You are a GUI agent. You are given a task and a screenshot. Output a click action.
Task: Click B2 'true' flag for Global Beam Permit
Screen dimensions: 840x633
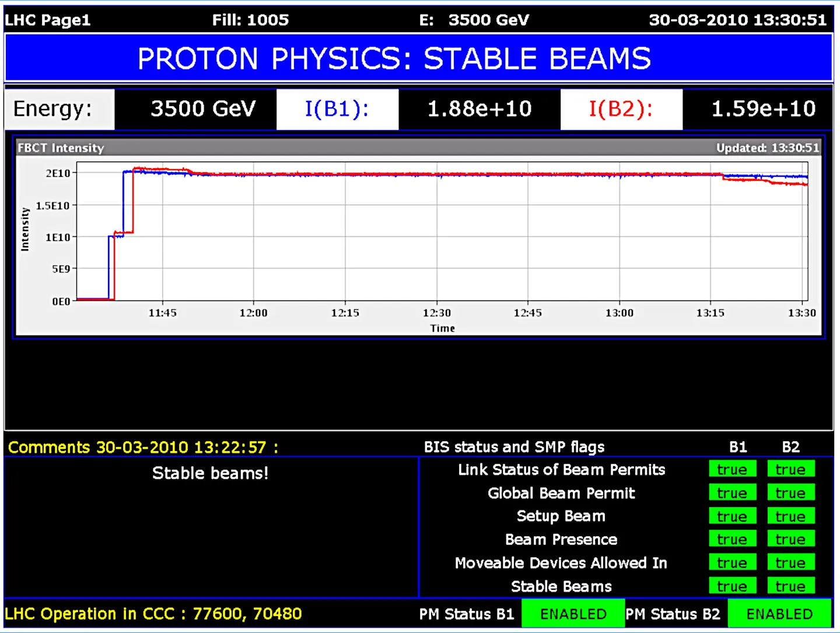tap(790, 492)
